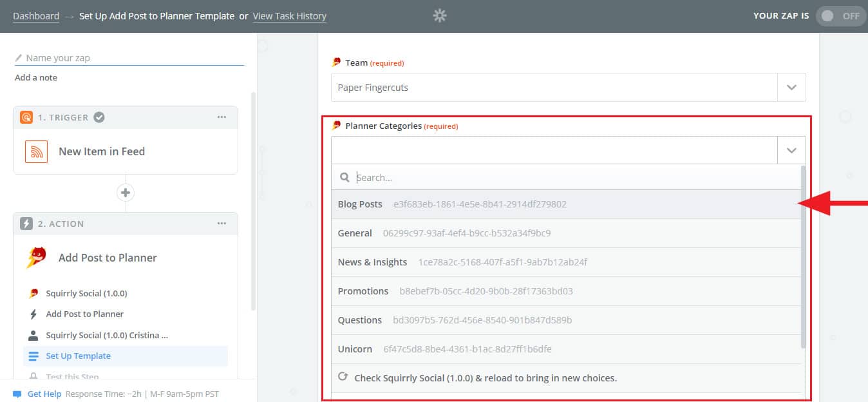
Task: Collapse the Planner Categories dropdown arrow
Action: click(792, 151)
